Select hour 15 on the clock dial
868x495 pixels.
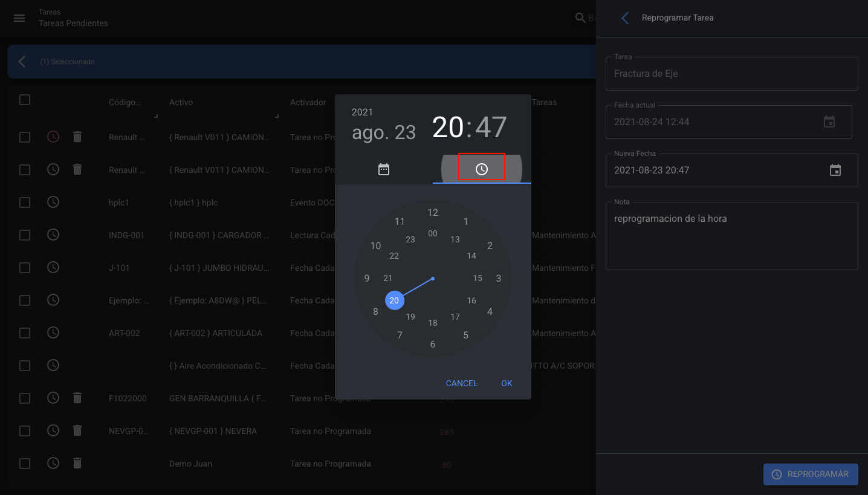point(478,279)
